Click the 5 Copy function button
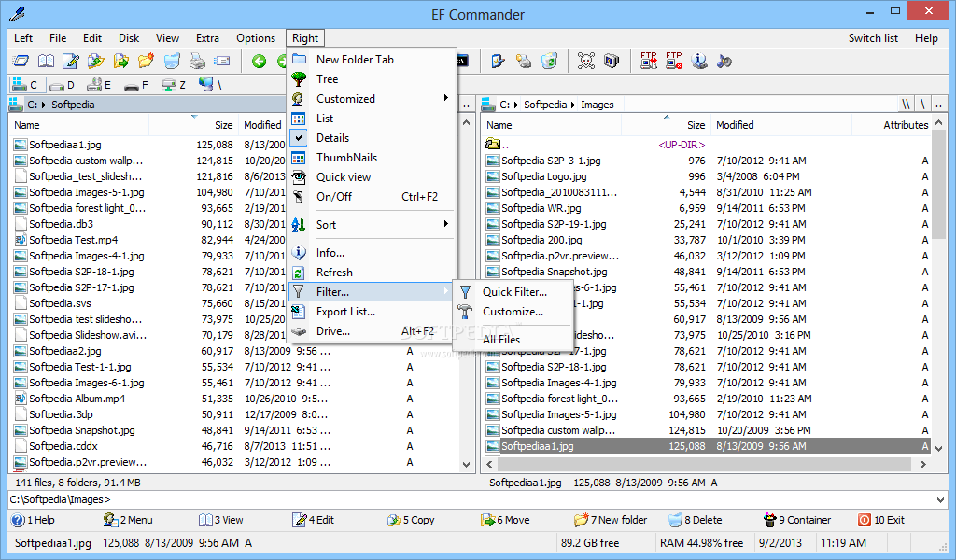This screenshot has width=956, height=560. [x=411, y=520]
